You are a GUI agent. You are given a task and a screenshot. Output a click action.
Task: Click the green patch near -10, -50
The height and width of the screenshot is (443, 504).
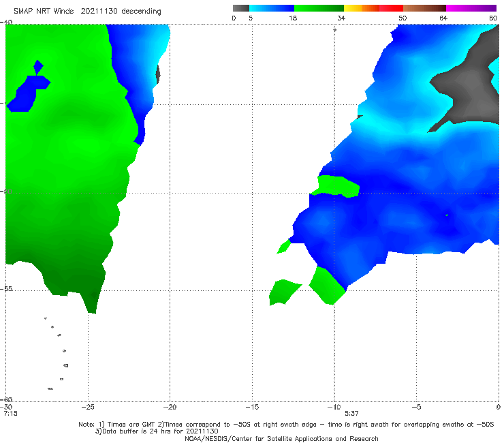coord(334,187)
